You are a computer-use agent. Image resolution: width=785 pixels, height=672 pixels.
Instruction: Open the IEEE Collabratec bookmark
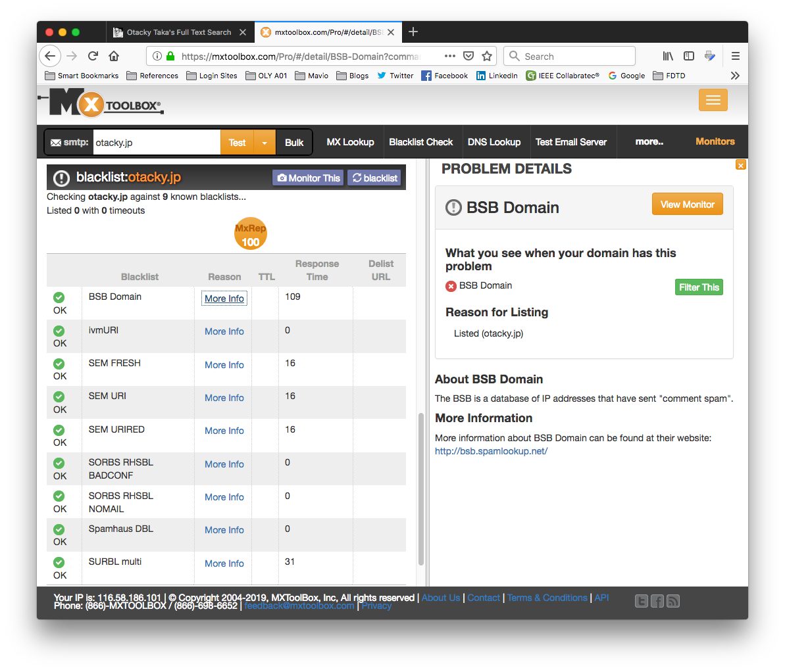(562, 76)
